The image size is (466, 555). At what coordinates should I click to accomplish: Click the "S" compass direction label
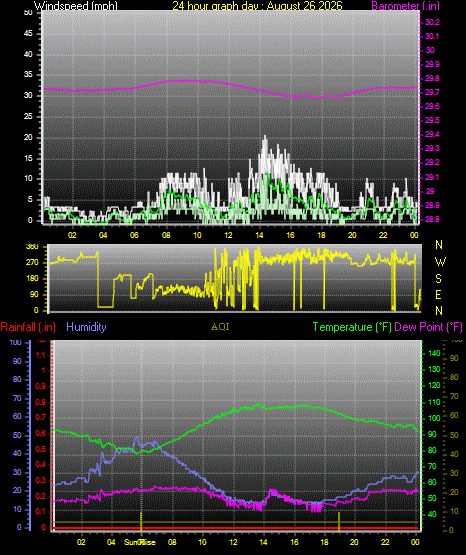(438, 279)
